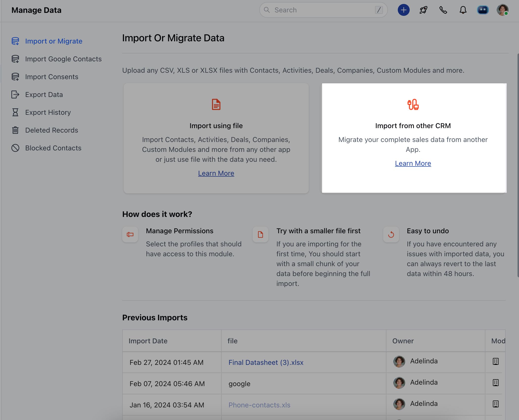Screen dimensions: 519x420
Task: Click the phone dialer icon
Action: (x=443, y=10)
